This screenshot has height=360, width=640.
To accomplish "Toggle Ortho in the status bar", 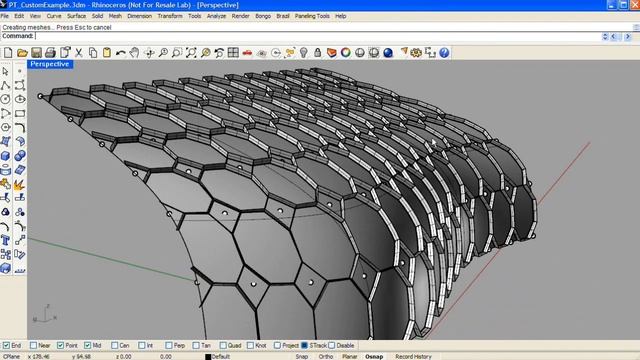I will pyautogui.click(x=326, y=356).
